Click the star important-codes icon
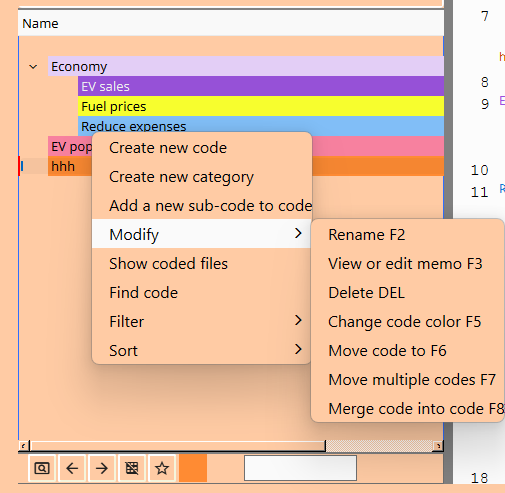 coord(162,468)
